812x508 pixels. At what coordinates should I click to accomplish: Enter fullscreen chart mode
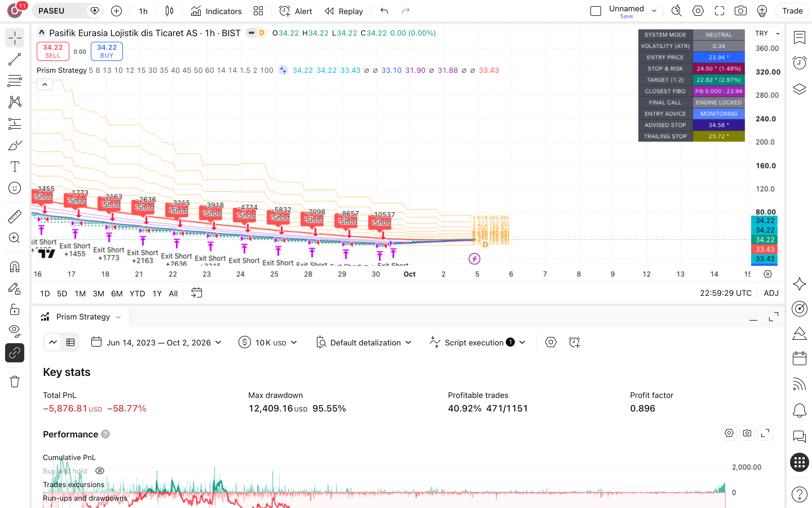[719, 11]
